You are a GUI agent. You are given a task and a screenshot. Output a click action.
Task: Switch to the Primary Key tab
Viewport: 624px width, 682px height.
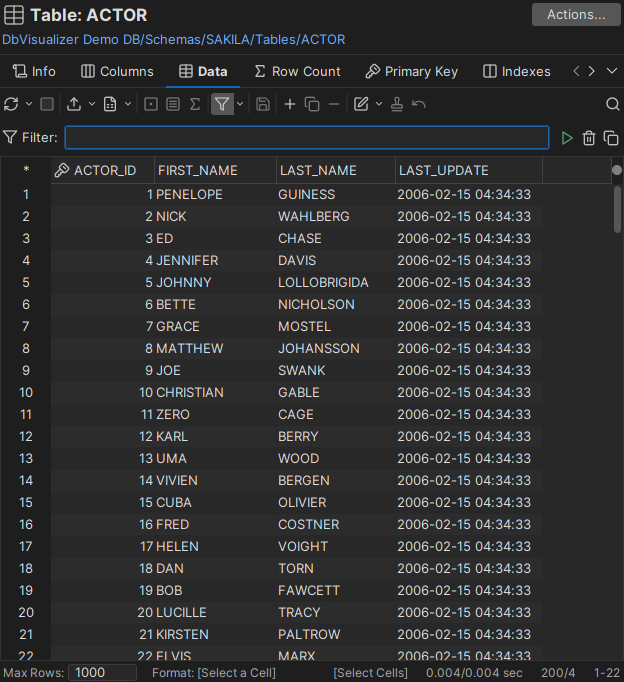411,71
